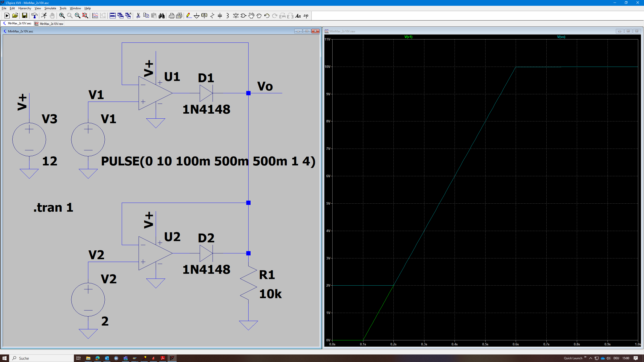Place a Ground symbol tool
This screenshot has height=362, width=644.
[197, 16]
